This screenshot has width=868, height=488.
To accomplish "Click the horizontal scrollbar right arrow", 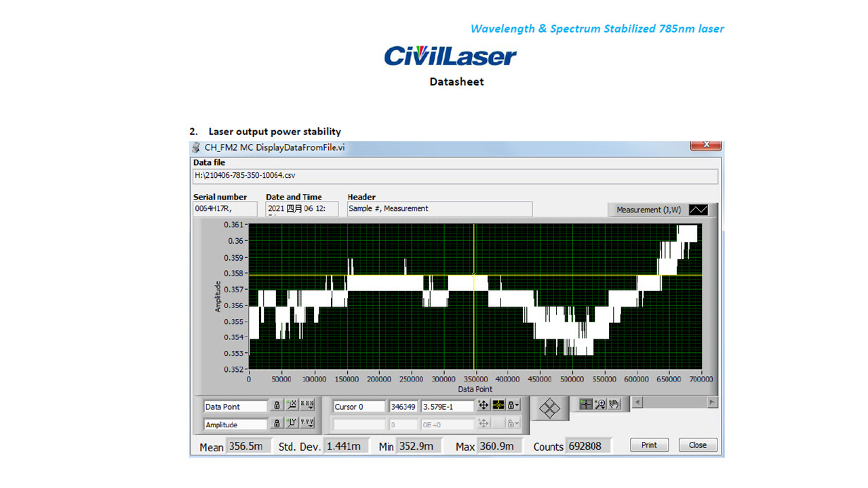I will pos(712,402).
